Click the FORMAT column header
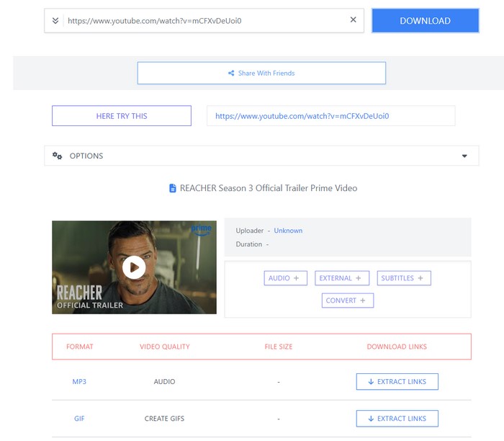504x441 pixels. click(80, 347)
